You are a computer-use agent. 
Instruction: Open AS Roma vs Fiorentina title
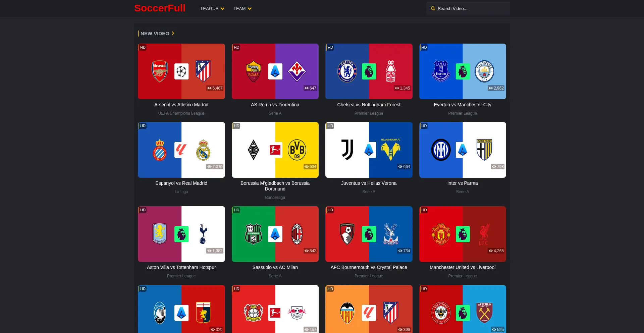tap(275, 105)
